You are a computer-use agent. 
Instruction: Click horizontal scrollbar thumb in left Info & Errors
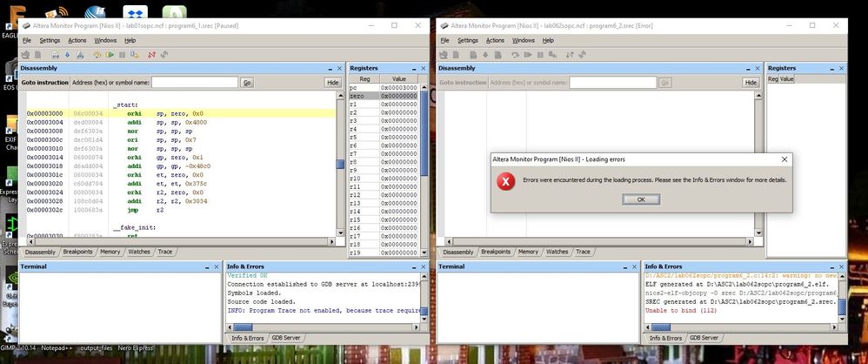[243, 327]
